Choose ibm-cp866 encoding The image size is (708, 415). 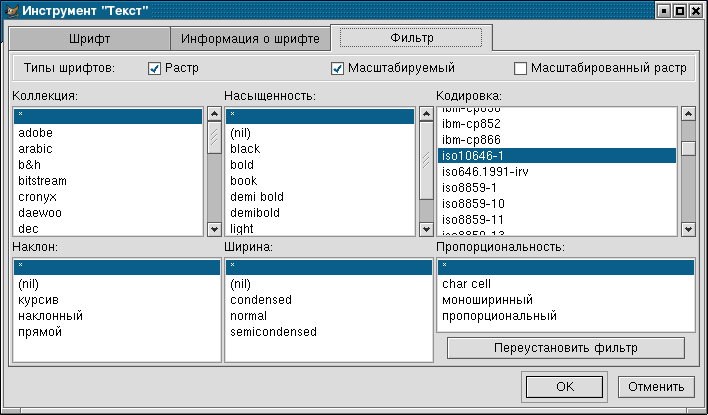point(557,140)
